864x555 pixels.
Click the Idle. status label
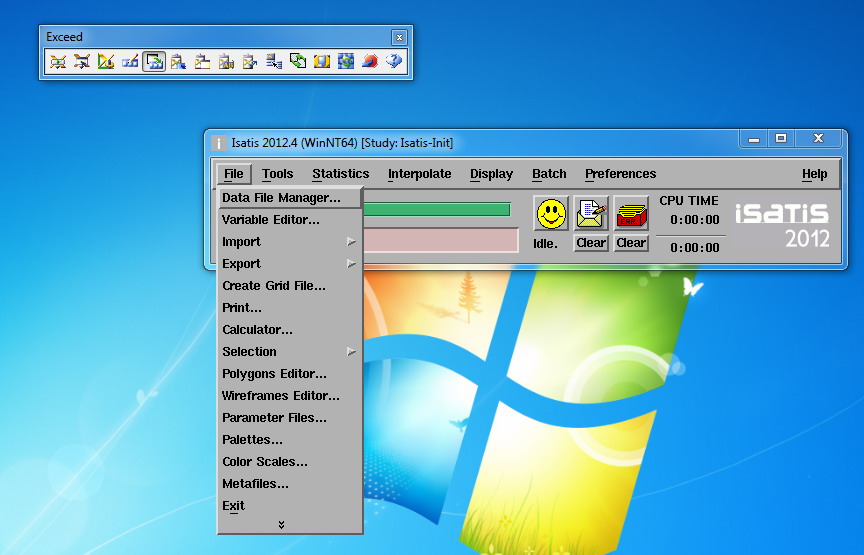(x=545, y=244)
